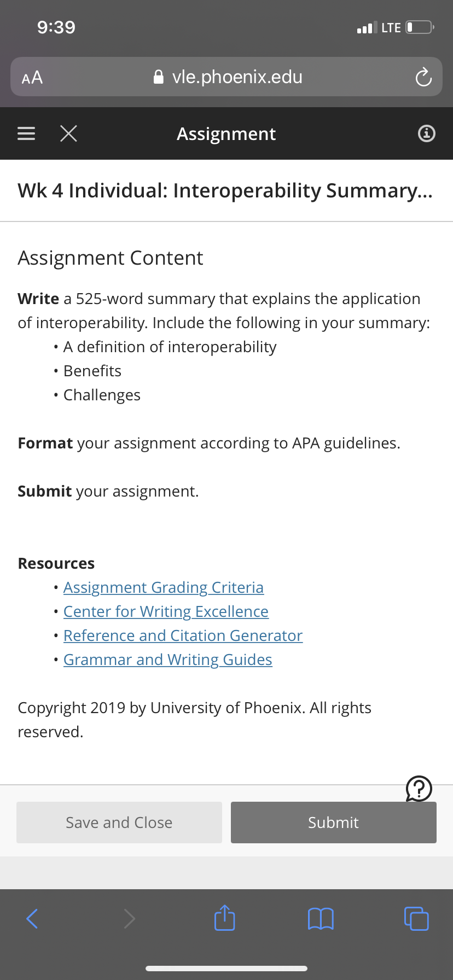This screenshot has width=453, height=980.
Task: Close the assignment with X icon
Action: pos(68,133)
